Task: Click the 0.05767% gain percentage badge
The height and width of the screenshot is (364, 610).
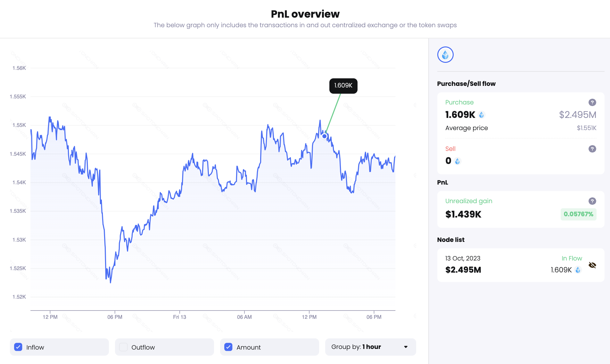Action: point(578,214)
